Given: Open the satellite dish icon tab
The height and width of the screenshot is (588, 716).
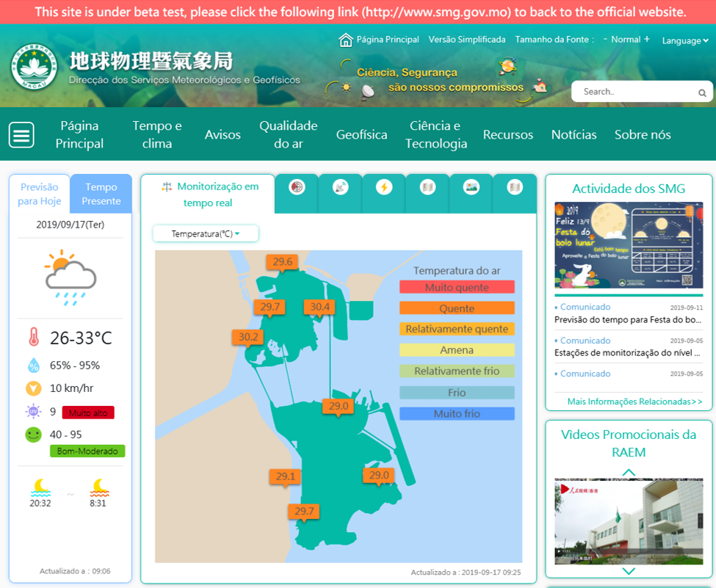Looking at the screenshot, I should tap(340, 188).
